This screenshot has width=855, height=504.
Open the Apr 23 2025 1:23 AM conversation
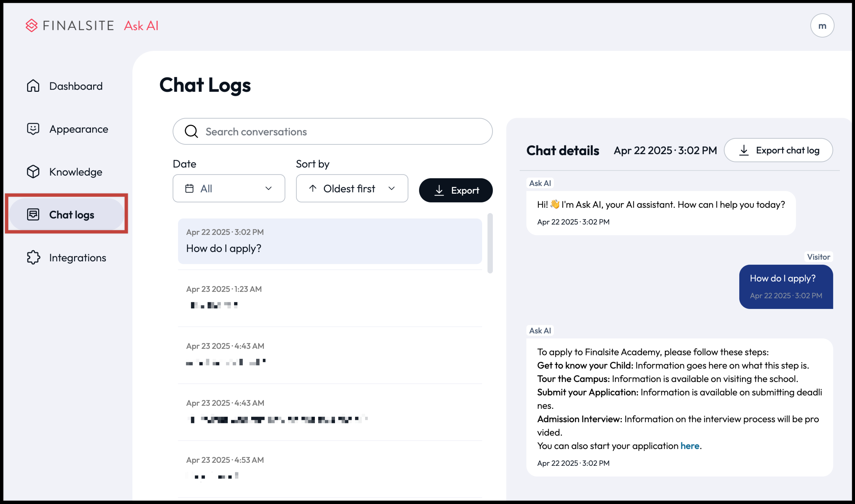pos(330,298)
